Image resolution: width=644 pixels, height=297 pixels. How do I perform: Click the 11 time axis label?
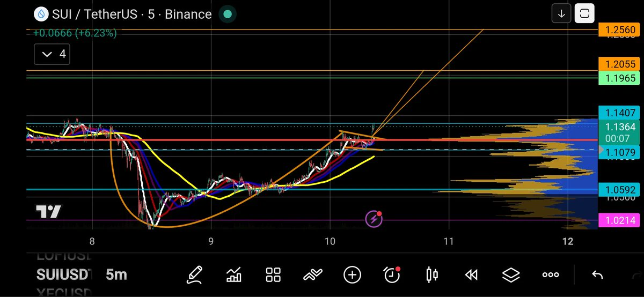(448, 242)
